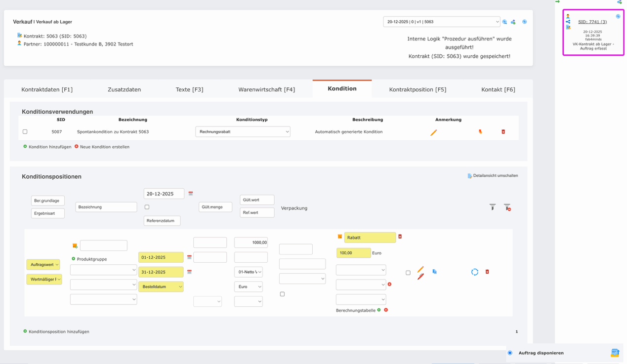Delete condition 5007 with the red trash icon
The image size is (627, 364).
(x=503, y=132)
